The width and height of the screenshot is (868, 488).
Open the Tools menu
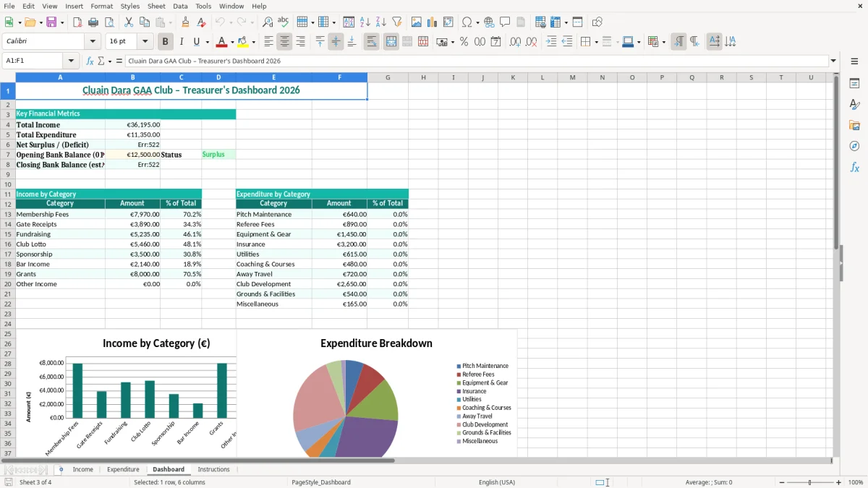[203, 6]
